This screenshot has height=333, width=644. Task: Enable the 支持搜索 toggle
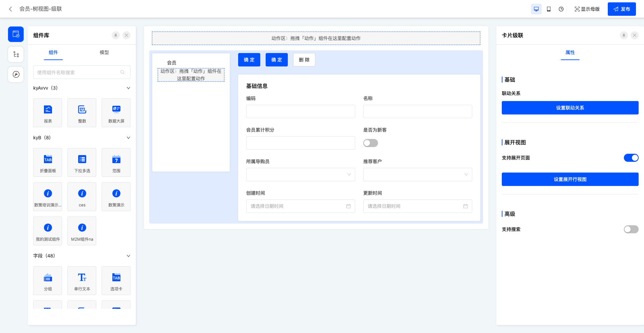coord(631,229)
